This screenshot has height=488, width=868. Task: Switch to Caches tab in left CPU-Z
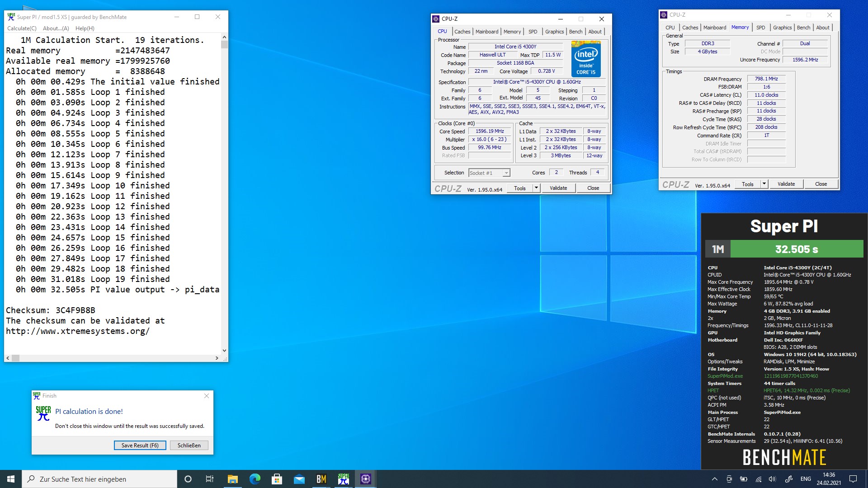click(462, 32)
